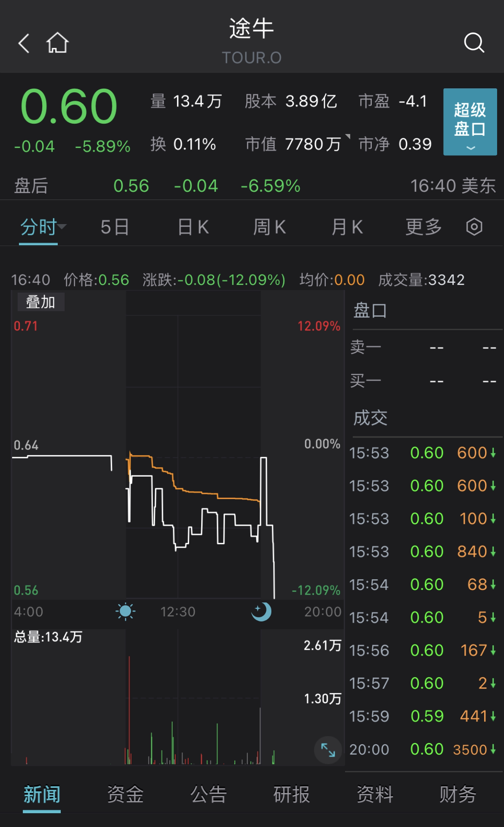
Task: Tap the 成交 section header
Action: click(370, 418)
